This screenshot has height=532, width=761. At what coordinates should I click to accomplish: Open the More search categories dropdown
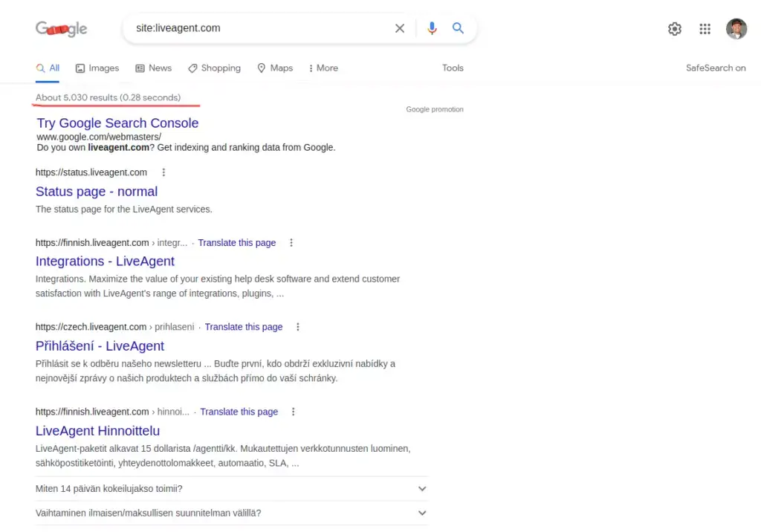point(323,68)
